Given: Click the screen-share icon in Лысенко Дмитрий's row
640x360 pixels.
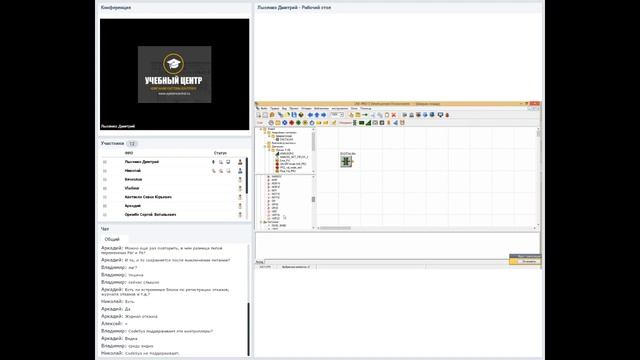Looking at the screenshot, I should pyautogui.click(x=228, y=162).
